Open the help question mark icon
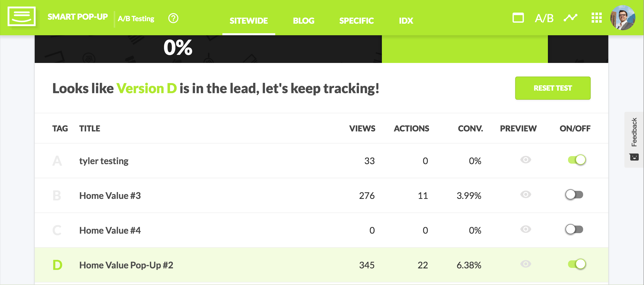The height and width of the screenshot is (285, 644). point(173,18)
